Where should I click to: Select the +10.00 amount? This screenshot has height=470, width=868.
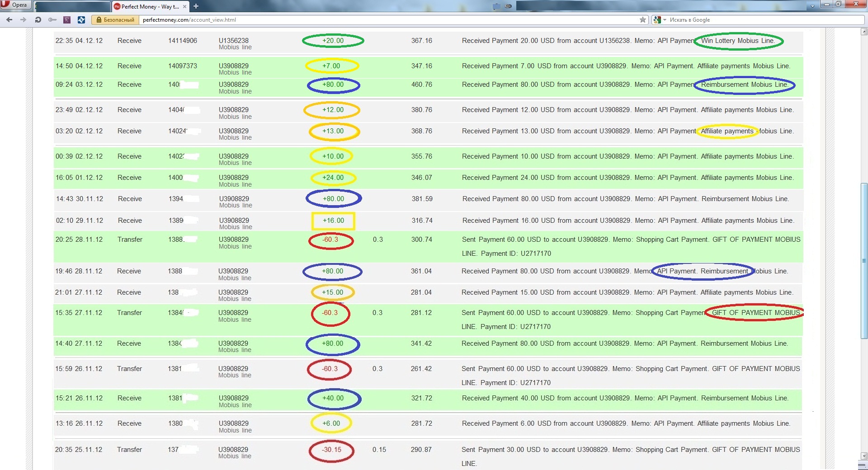click(x=333, y=156)
